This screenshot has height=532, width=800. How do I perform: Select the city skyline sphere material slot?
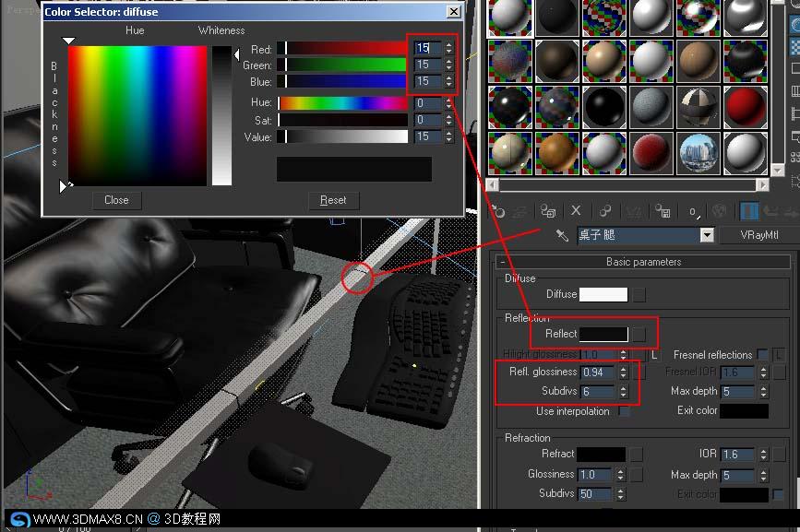[698, 153]
